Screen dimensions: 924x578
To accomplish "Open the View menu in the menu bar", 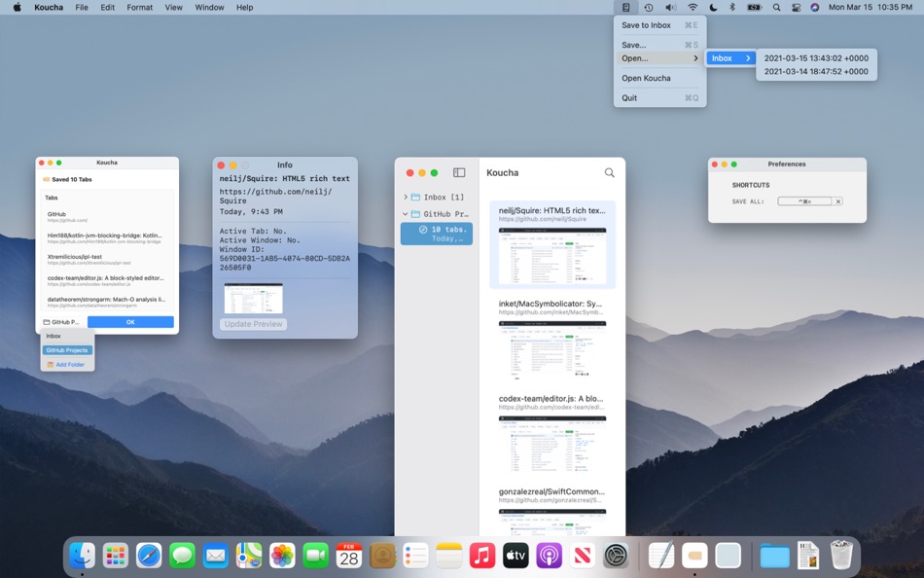I will point(173,8).
